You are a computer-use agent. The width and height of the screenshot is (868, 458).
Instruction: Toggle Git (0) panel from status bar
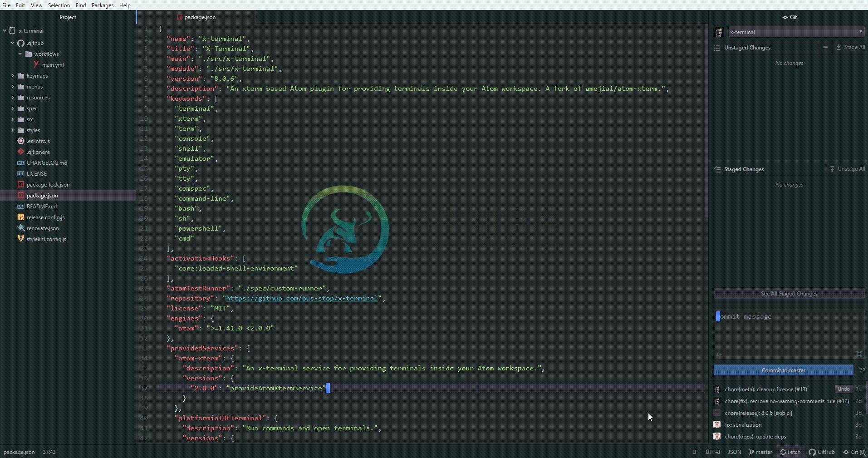point(854,452)
